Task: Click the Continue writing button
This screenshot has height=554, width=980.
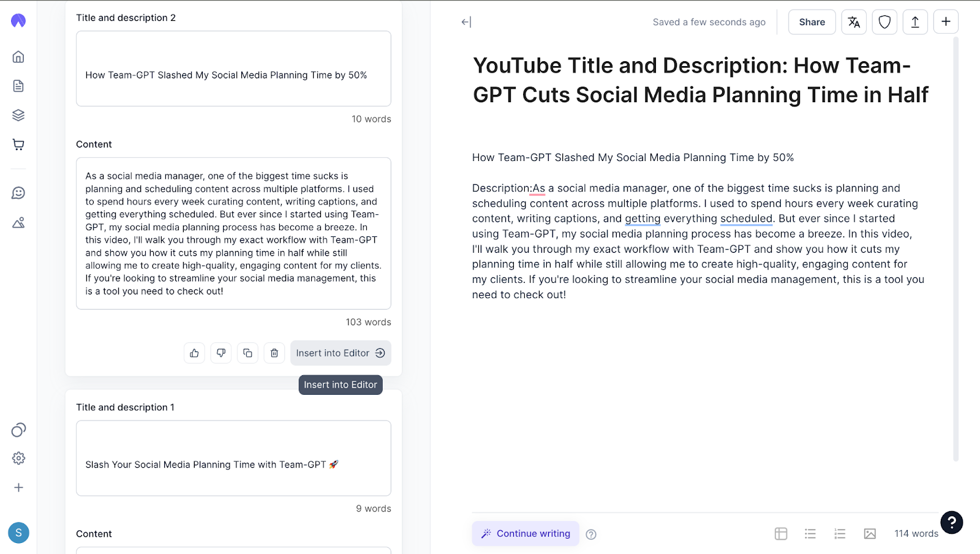Action: pos(526,534)
